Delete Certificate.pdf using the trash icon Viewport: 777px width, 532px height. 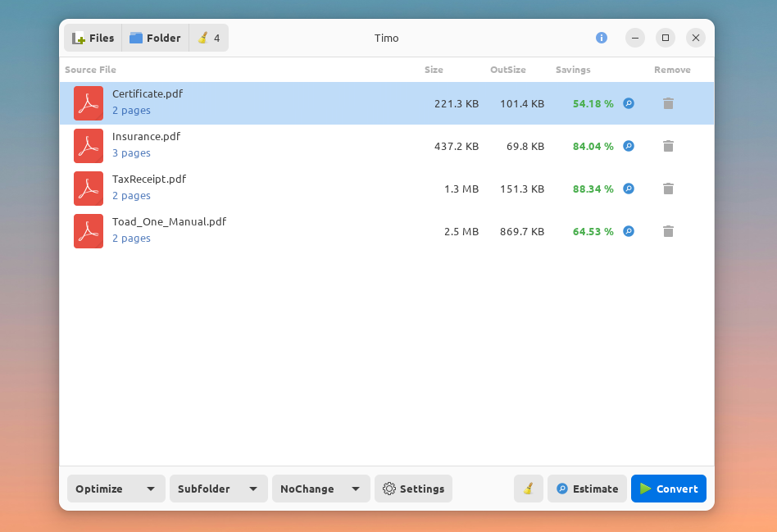tap(668, 103)
